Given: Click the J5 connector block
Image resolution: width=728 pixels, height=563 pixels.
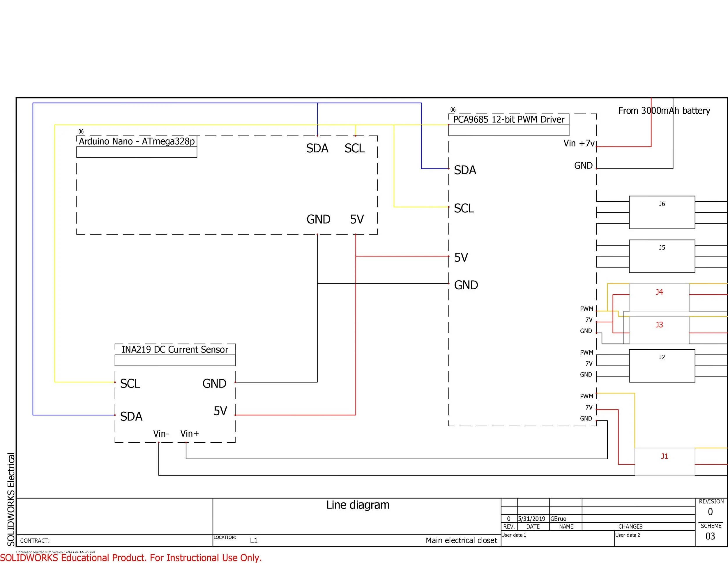Looking at the screenshot, I should (x=662, y=256).
